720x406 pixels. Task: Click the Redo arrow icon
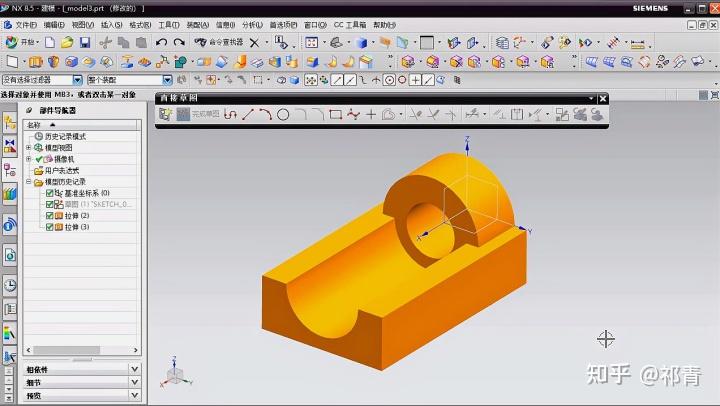pos(179,43)
